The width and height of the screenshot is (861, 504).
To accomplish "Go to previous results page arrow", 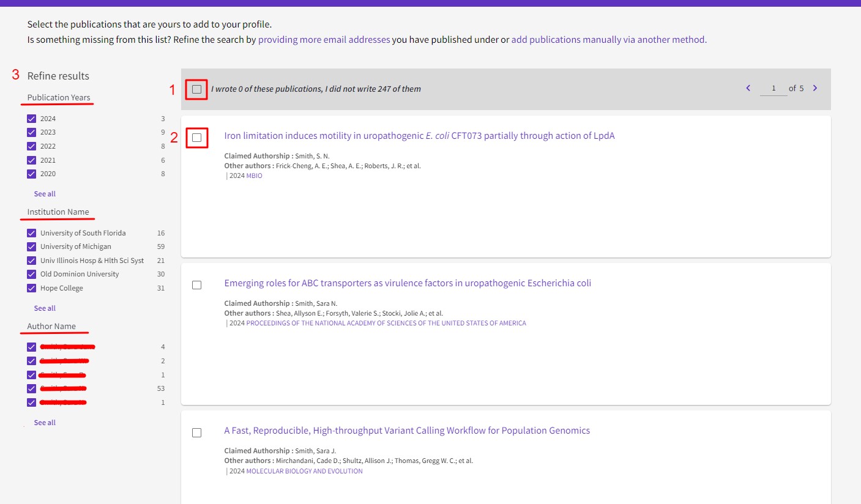I will point(748,88).
